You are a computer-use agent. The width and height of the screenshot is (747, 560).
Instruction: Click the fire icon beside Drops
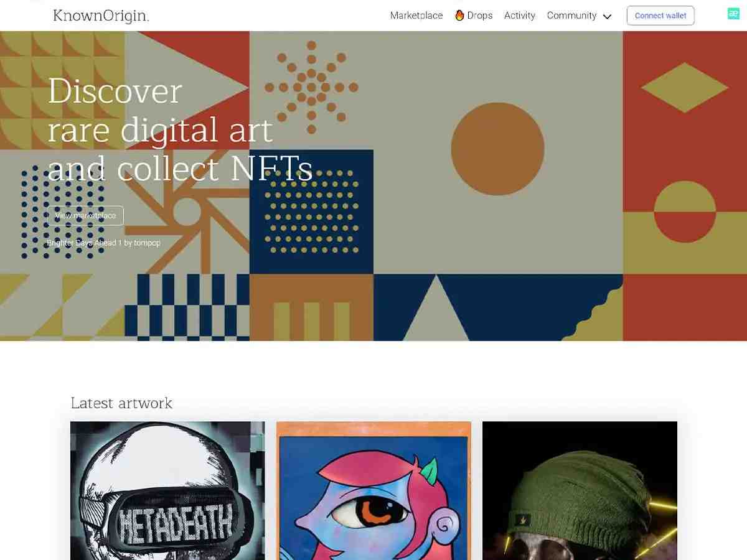point(459,16)
